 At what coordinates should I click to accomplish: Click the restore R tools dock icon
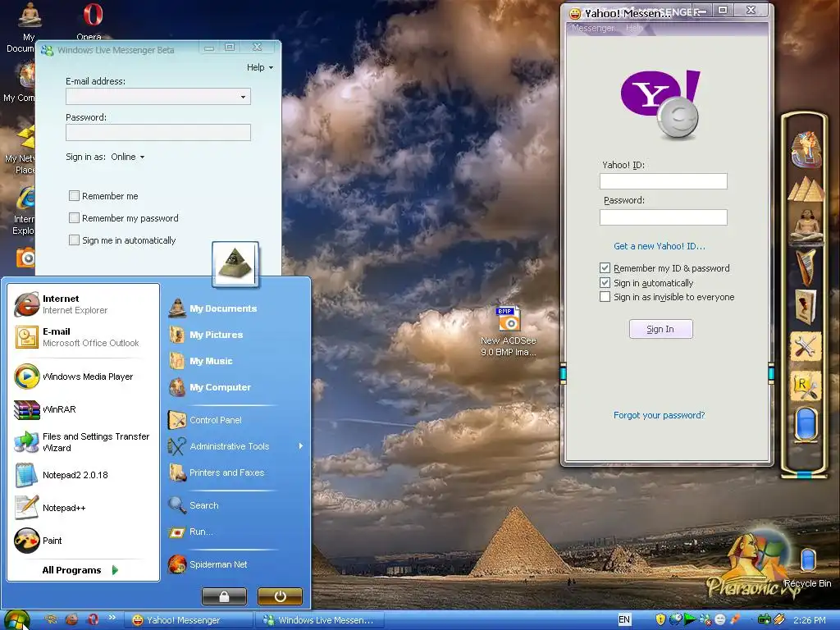point(806,386)
